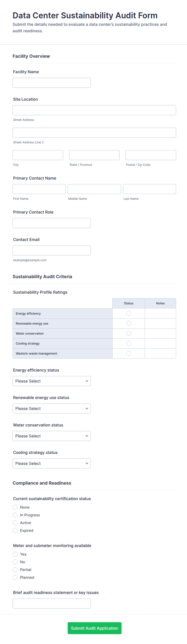The height and width of the screenshot is (644, 187).
Task: Click the audit readiness statement field
Action: point(52,604)
